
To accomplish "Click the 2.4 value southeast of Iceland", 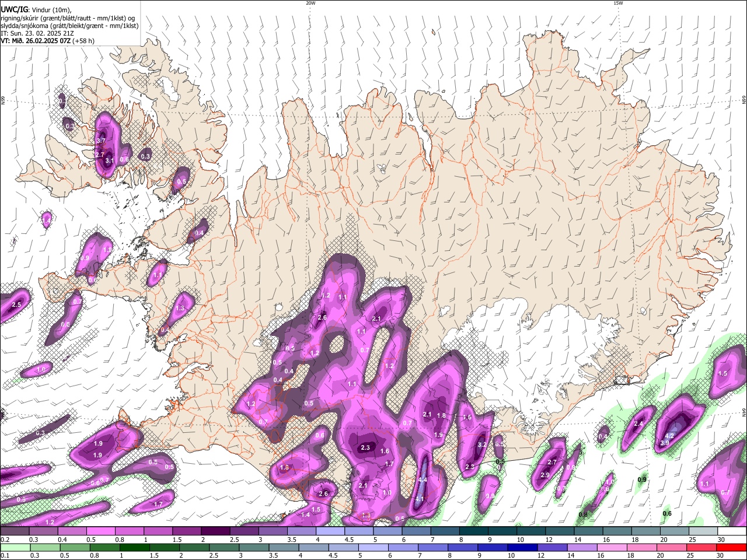I will point(638,424).
